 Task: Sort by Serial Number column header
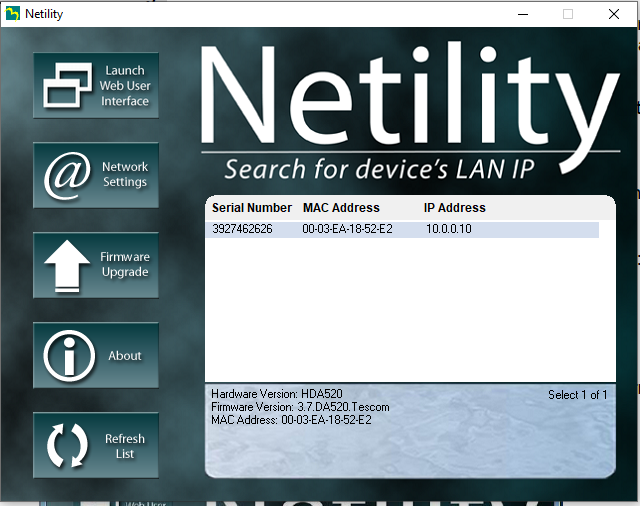pos(252,208)
